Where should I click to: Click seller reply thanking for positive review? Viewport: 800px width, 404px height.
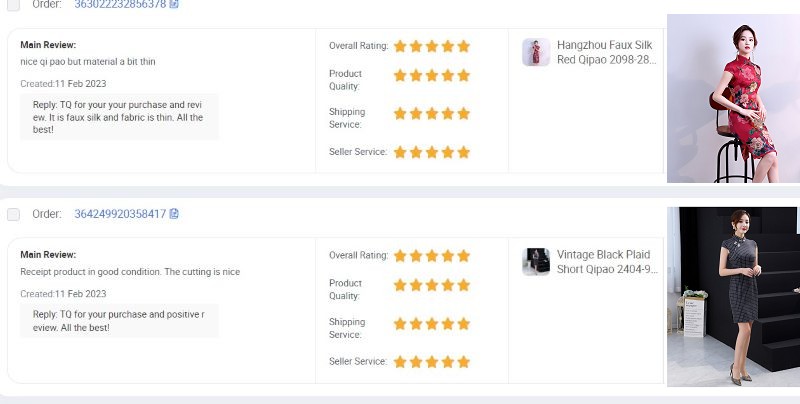point(118,320)
